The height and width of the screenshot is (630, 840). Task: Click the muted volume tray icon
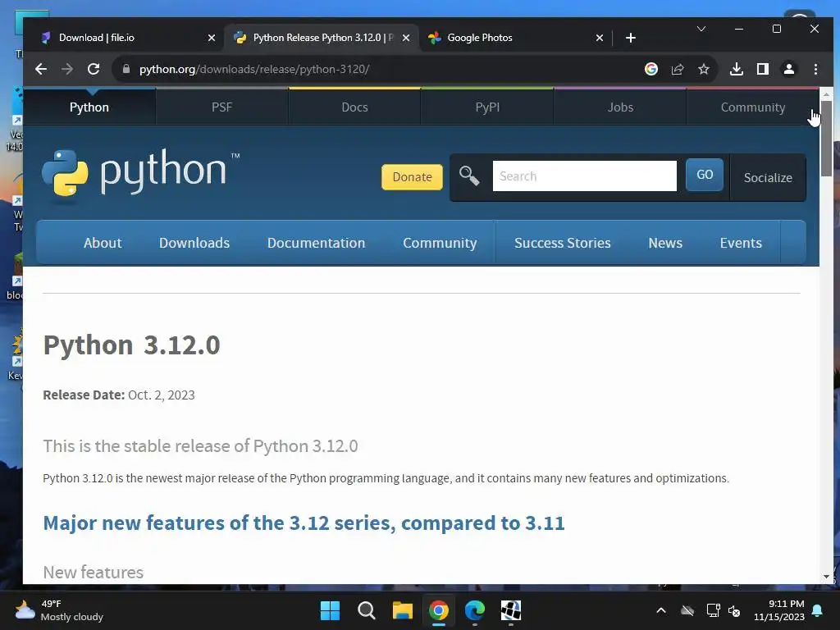coord(734,610)
